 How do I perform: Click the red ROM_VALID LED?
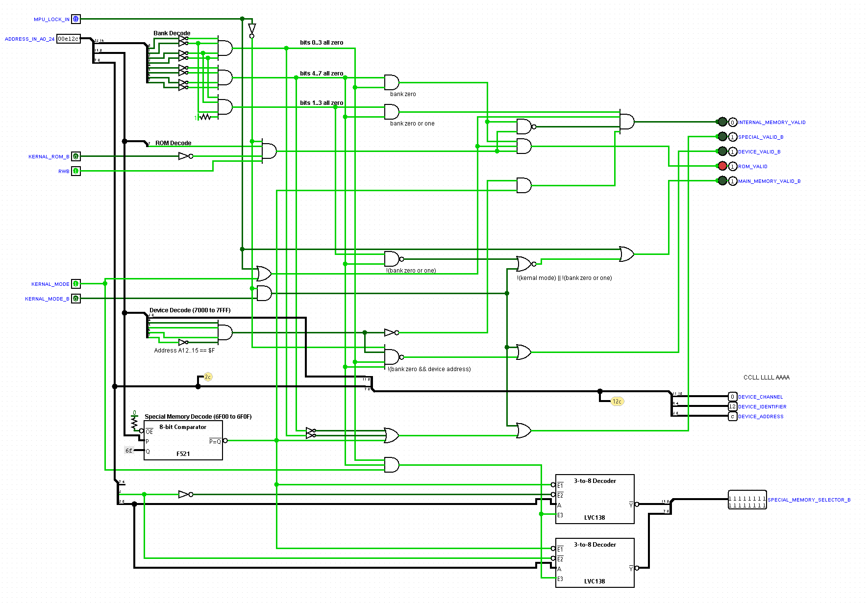pos(722,166)
